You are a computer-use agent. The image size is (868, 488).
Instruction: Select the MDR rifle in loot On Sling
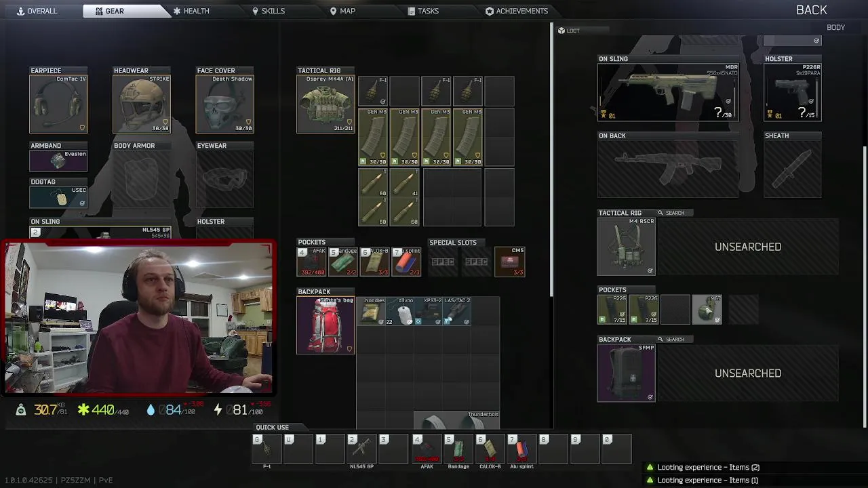pyautogui.click(x=669, y=92)
